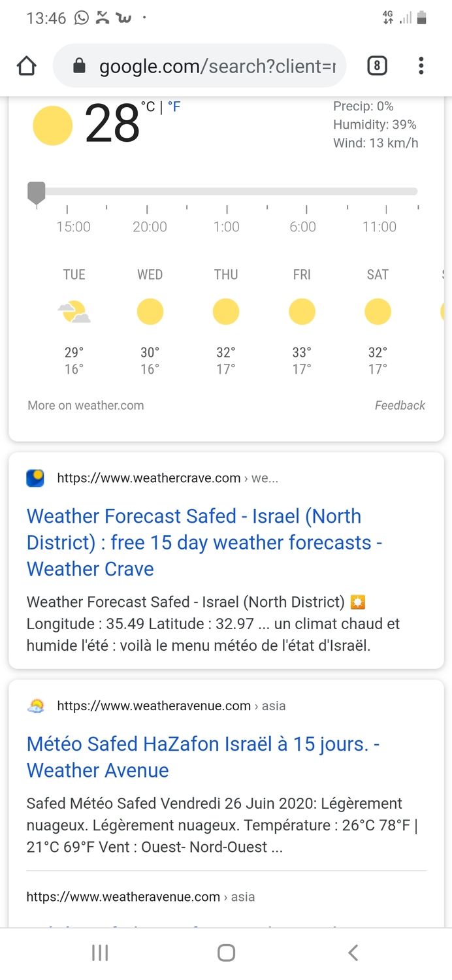Image resolution: width=452 pixels, height=980 pixels.
Task: Tap the Weather Crave favicon
Action: (35, 478)
